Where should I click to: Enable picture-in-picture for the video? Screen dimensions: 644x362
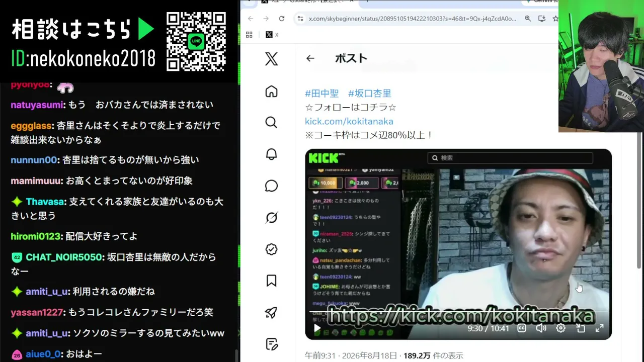(580, 328)
